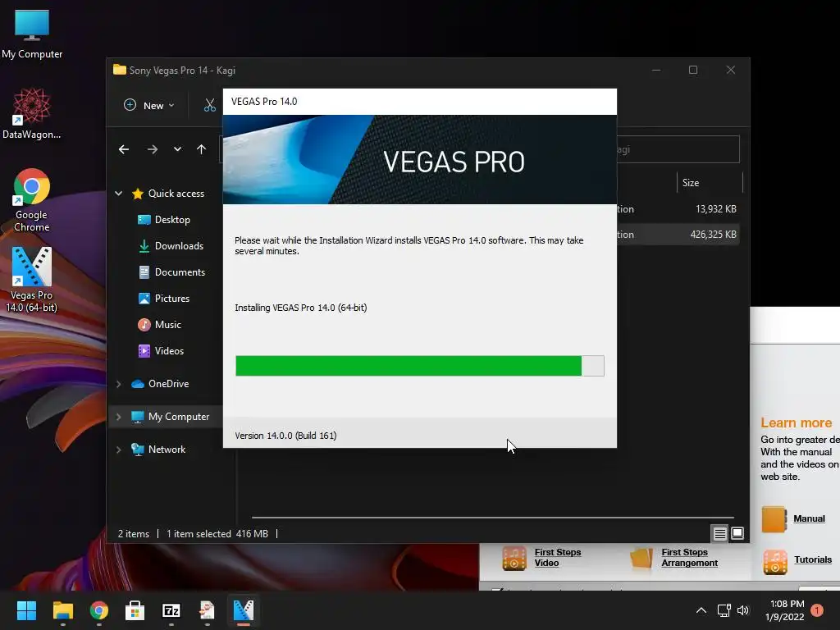Open File Explorer from the taskbar
The height and width of the screenshot is (630, 840).
62,610
